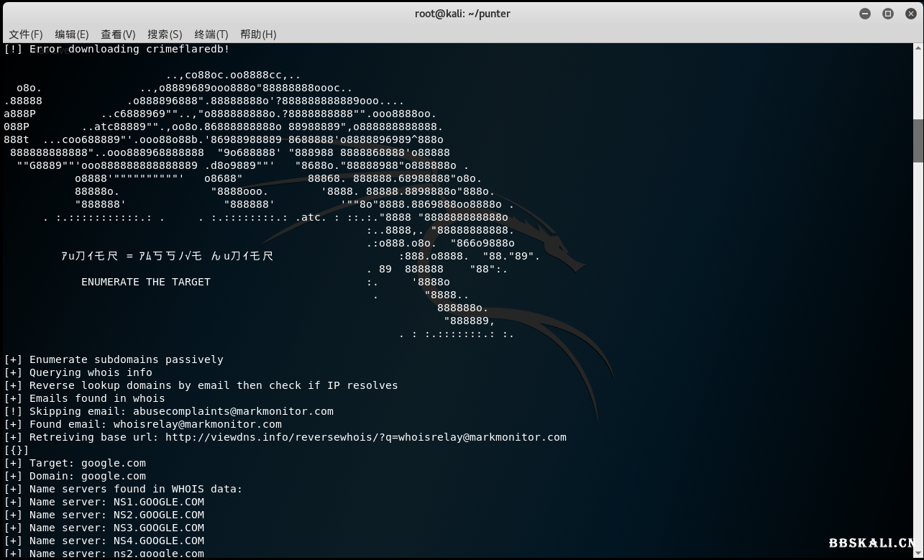Minimize the terminal window
The width and height of the screenshot is (924, 560).
865,14
